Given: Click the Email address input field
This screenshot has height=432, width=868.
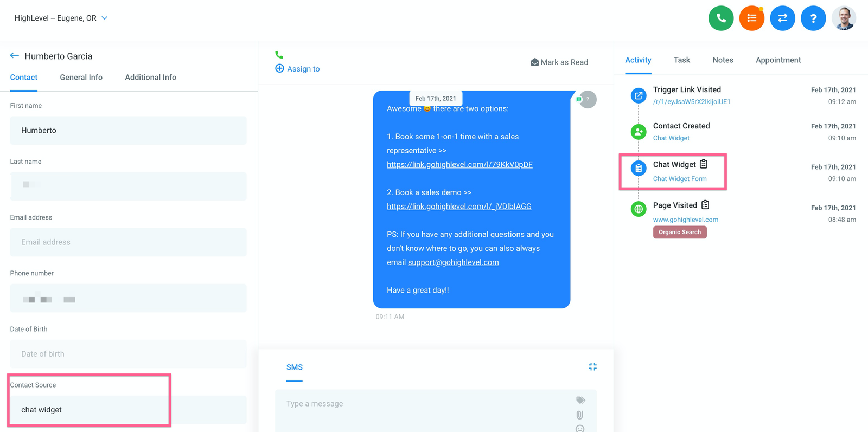Looking at the screenshot, I should click(128, 242).
